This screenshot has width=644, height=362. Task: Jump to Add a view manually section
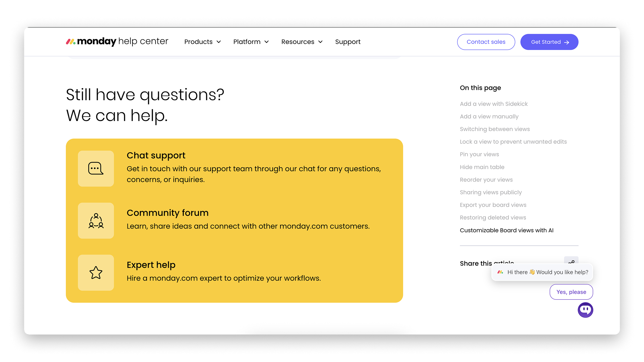(489, 117)
